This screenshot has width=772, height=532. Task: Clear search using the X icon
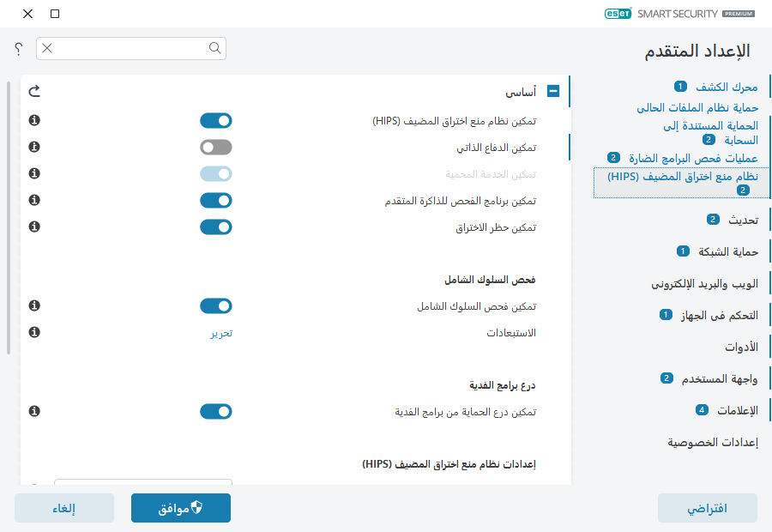[x=47, y=48]
